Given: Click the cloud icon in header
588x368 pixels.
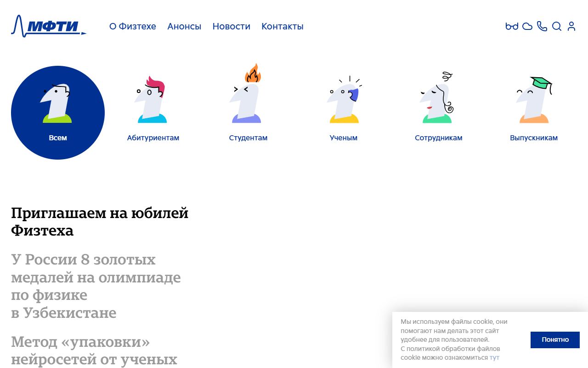Looking at the screenshot, I should (x=527, y=26).
